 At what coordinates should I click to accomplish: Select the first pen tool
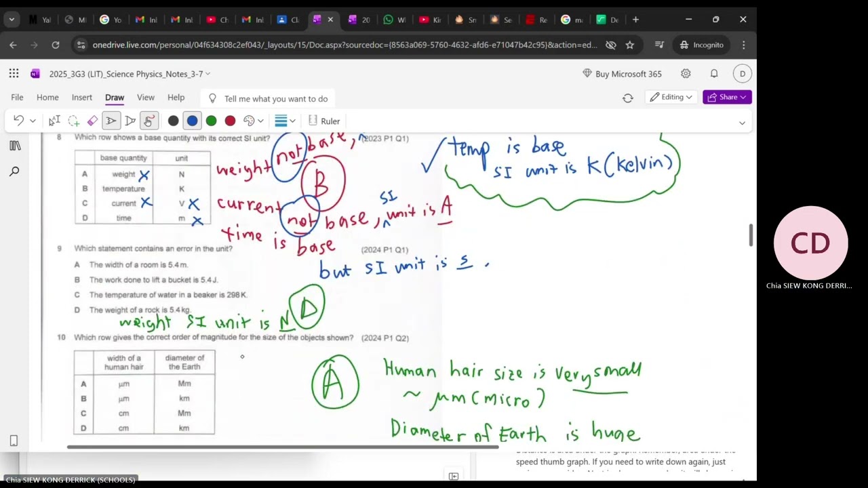(111, 121)
